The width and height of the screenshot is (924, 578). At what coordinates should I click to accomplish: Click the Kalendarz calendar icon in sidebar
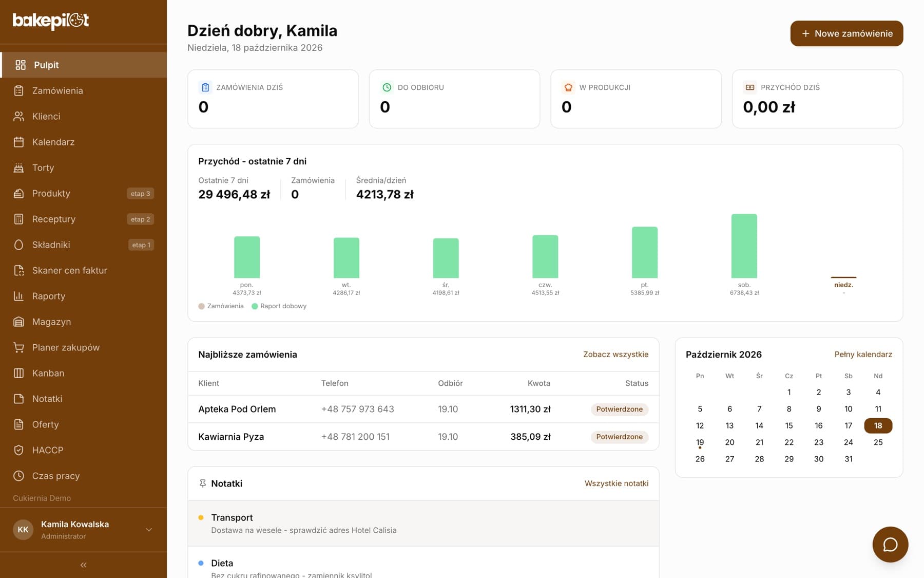pyautogui.click(x=19, y=142)
